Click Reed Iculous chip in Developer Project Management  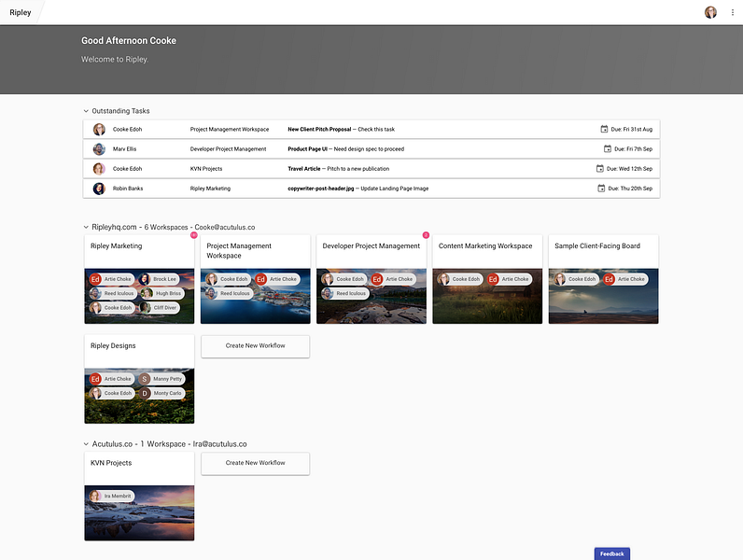(345, 293)
